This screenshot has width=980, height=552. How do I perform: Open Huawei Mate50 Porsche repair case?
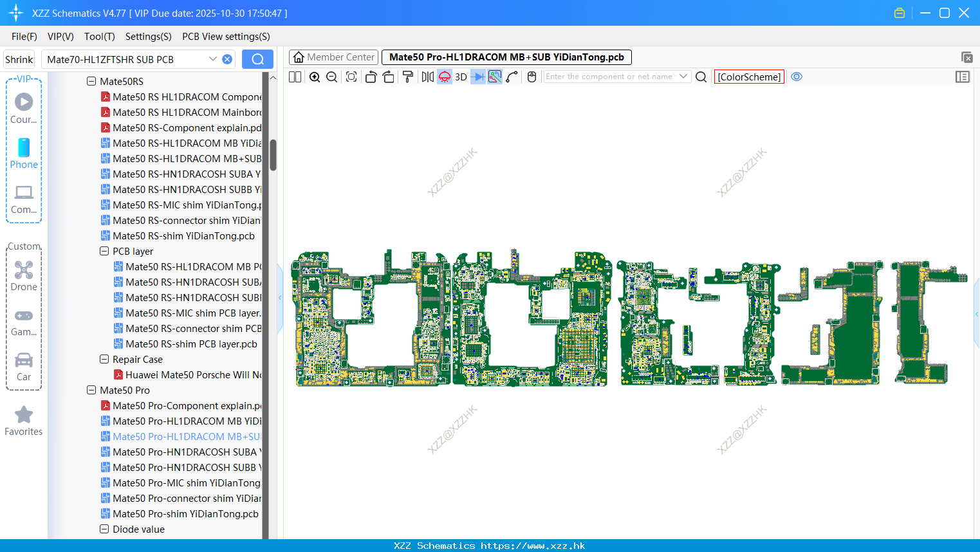point(188,374)
